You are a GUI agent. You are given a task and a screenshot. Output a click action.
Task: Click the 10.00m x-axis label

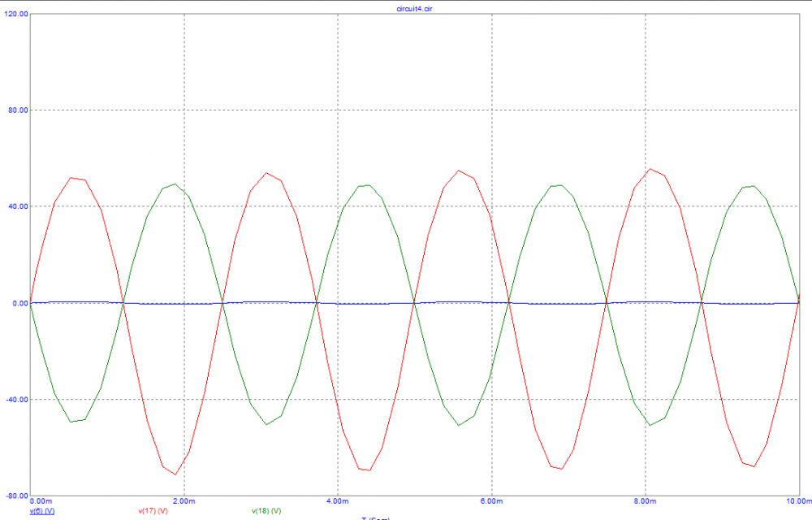click(797, 501)
